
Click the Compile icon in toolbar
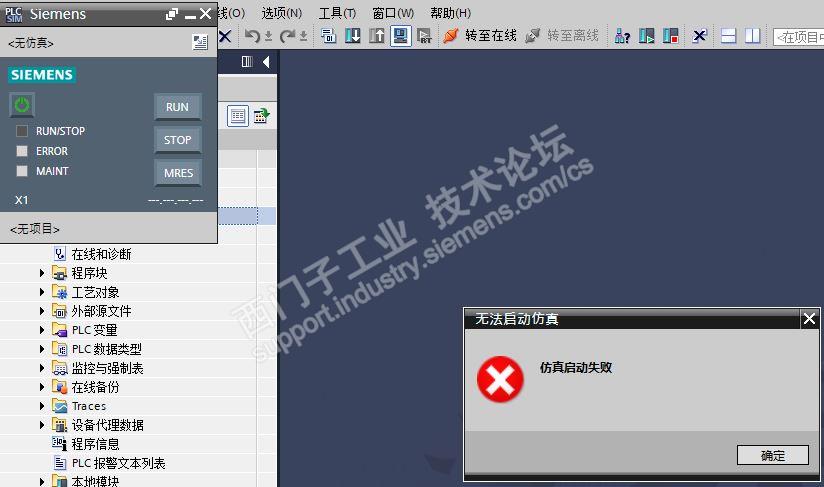pyautogui.click(x=328, y=36)
